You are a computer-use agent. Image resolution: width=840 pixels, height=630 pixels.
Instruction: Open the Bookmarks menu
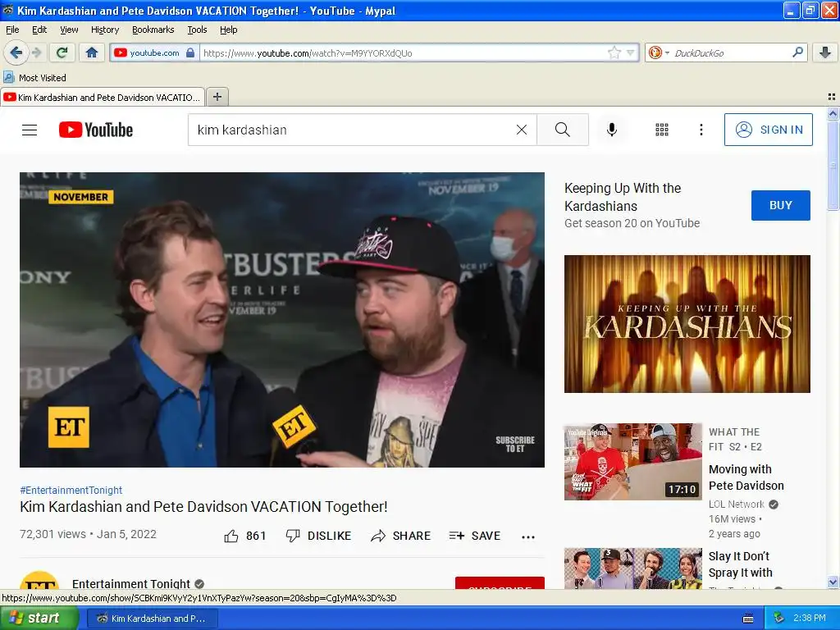[x=153, y=30]
